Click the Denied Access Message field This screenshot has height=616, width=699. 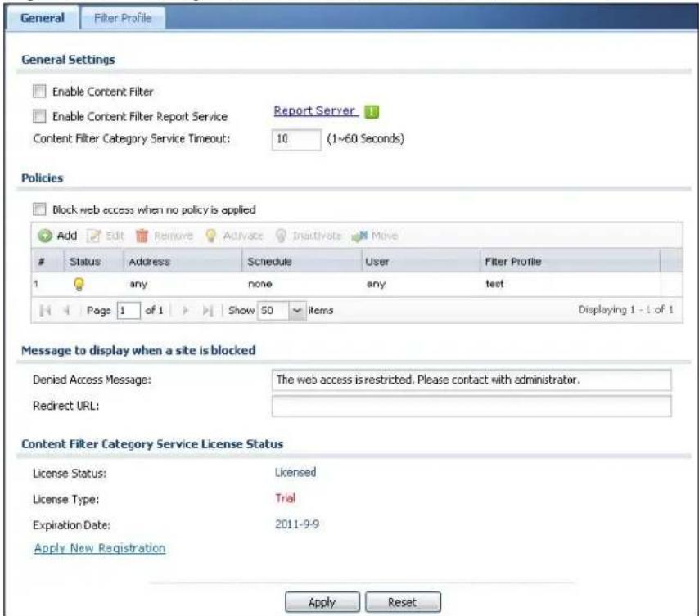(x=471, y=380)
